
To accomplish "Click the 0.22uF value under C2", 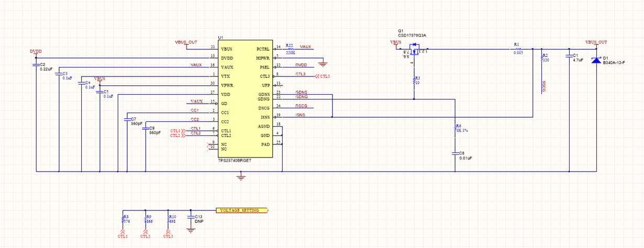I will pyautogui.click(x=46, y=69).
